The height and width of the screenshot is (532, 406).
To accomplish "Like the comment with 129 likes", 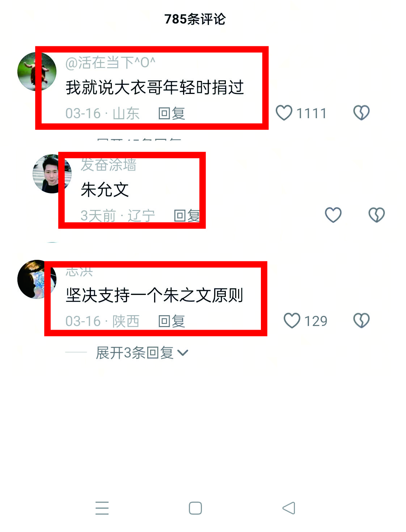I will click(292, 321).
